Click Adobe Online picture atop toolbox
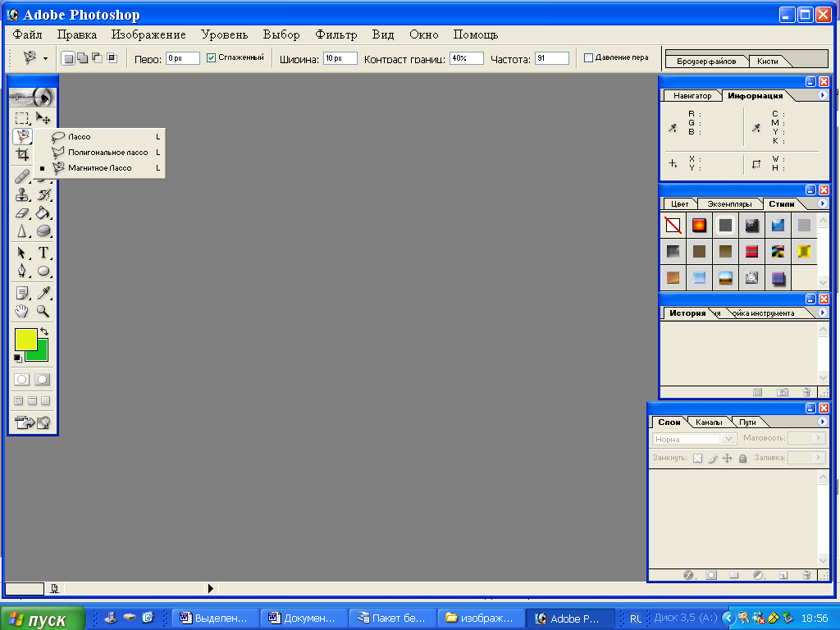This screenshot has height=630, width=840. click(x=33, y=97)
